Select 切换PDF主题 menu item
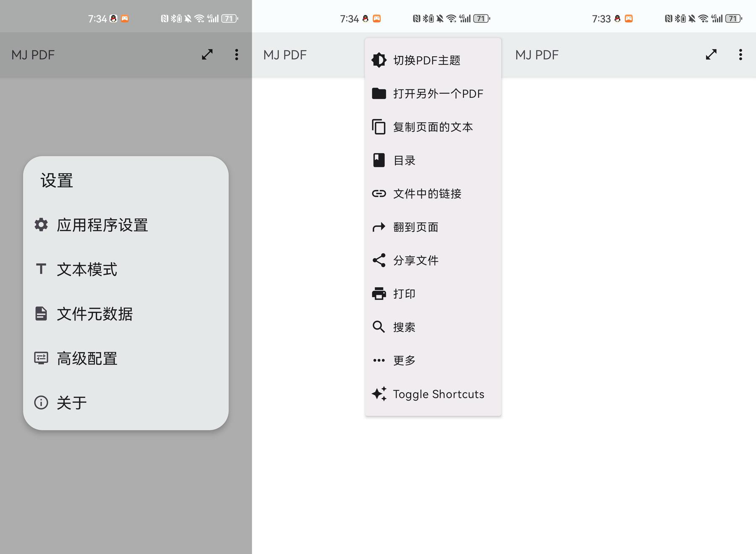756x554 pixels. (433, 60)
